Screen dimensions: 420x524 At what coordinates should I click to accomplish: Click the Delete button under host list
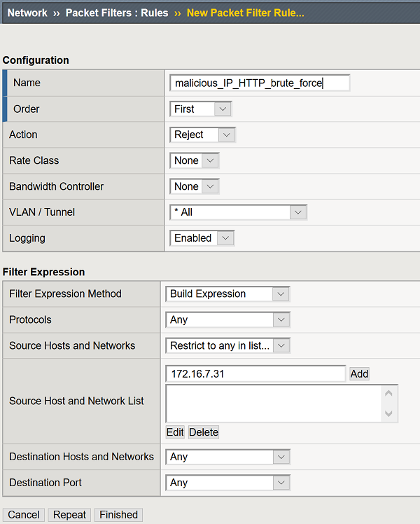click(204, 432)
